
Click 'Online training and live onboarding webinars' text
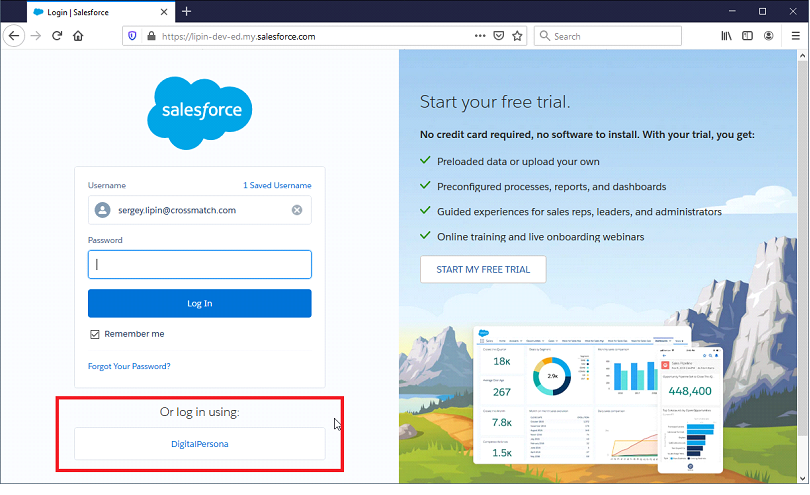(540, 237)
